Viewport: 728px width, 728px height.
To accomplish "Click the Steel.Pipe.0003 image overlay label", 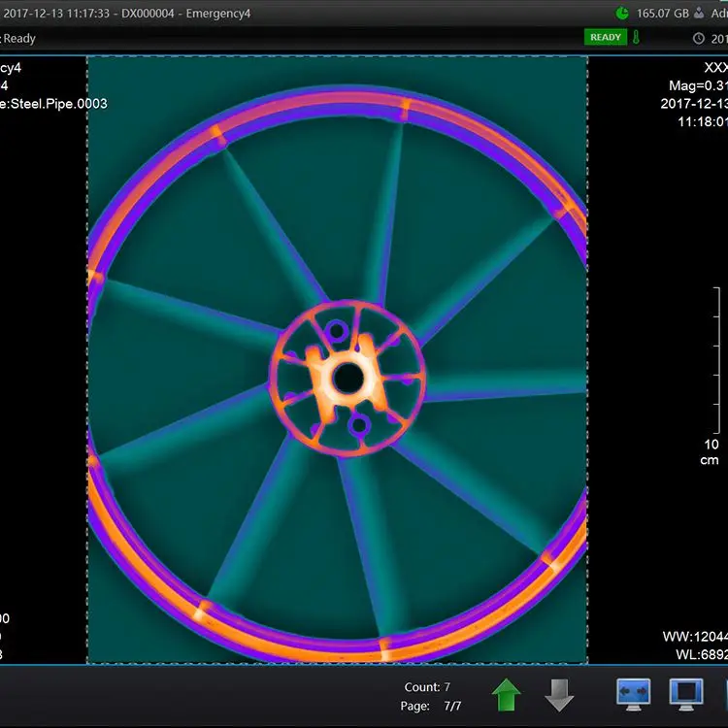I will click(x=53, y=103).
